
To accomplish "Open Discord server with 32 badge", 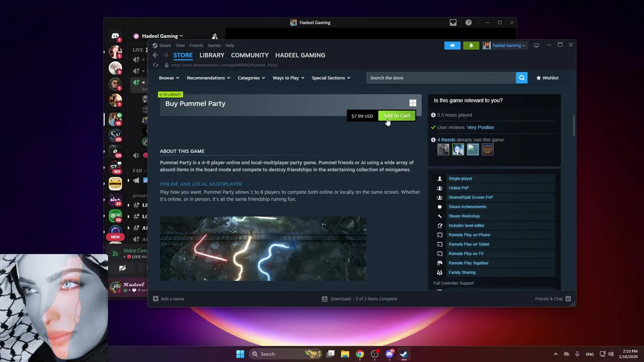I will tap(115, 216).
